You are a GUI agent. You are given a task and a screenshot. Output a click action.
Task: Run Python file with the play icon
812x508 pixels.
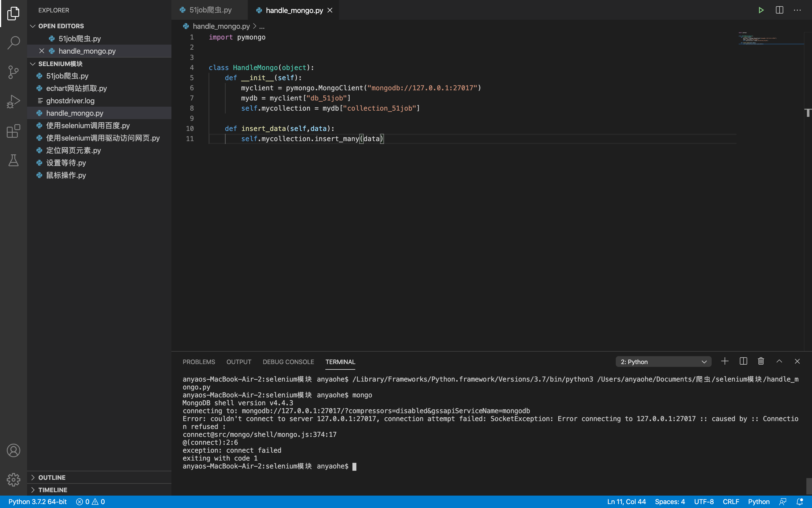coord(761,10)
